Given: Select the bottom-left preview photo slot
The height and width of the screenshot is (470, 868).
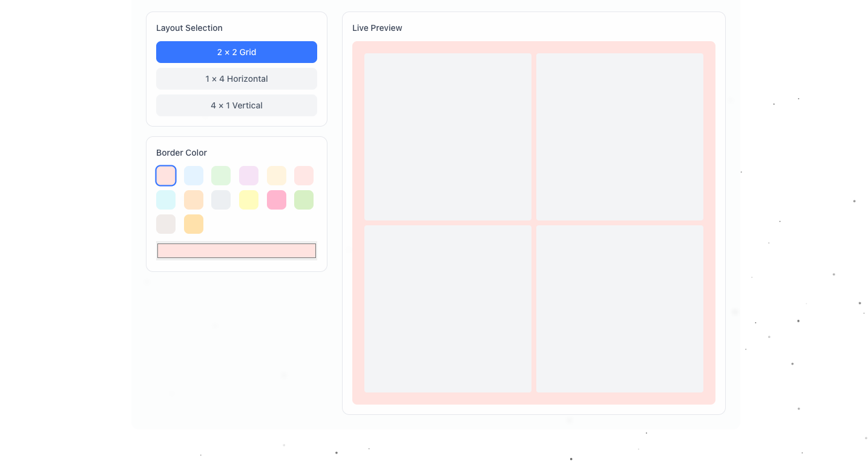Looking at the screenshot, I should [x=448, y=309].
